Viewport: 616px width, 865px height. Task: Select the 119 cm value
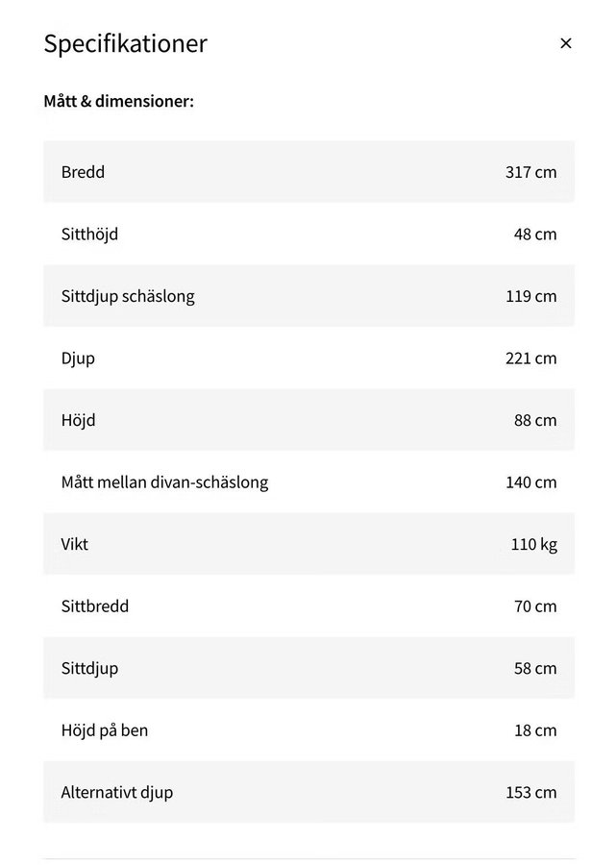530,296
